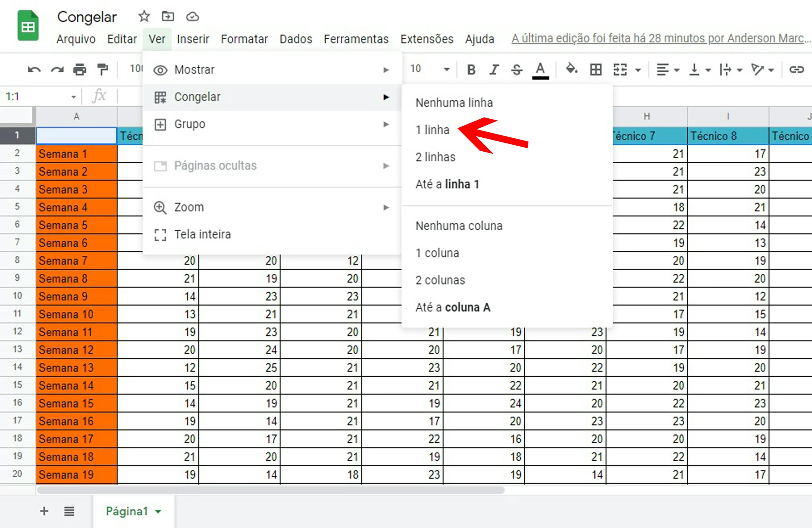The image size is (812, 528).
Task: Choose Nenhuma linha freeze option
Action: point(507,103)
